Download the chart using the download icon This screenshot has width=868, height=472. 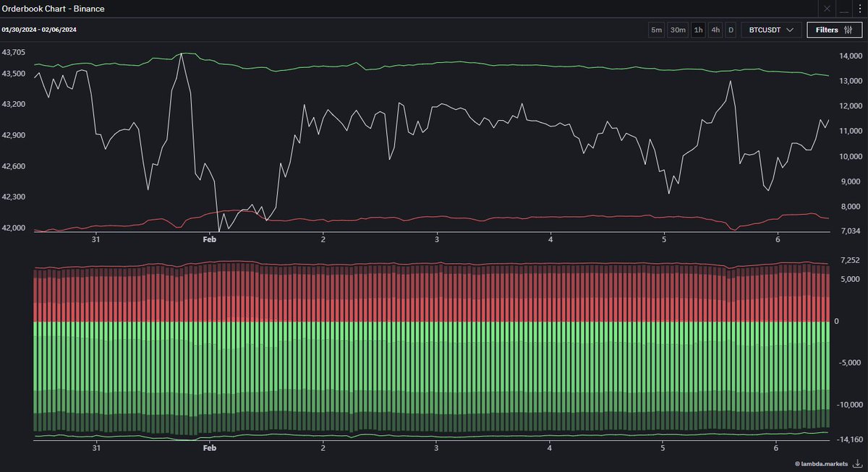[858, 463]
